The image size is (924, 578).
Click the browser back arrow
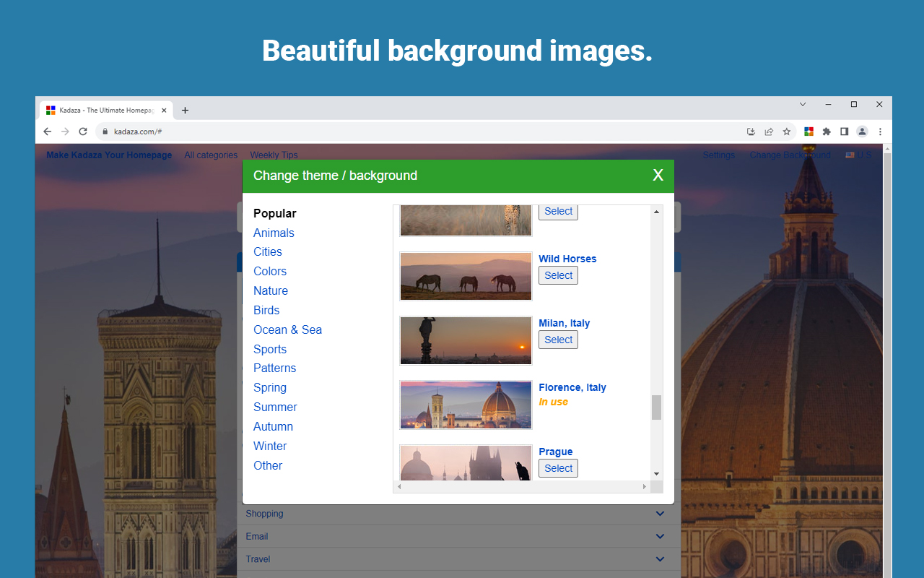(x=47, y=131)
